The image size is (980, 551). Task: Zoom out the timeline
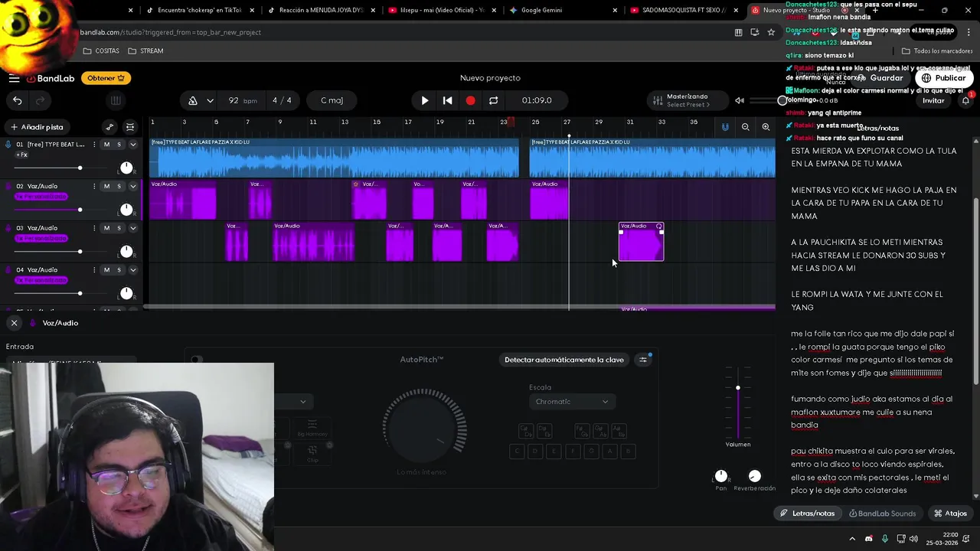click(x=745, y=127)
